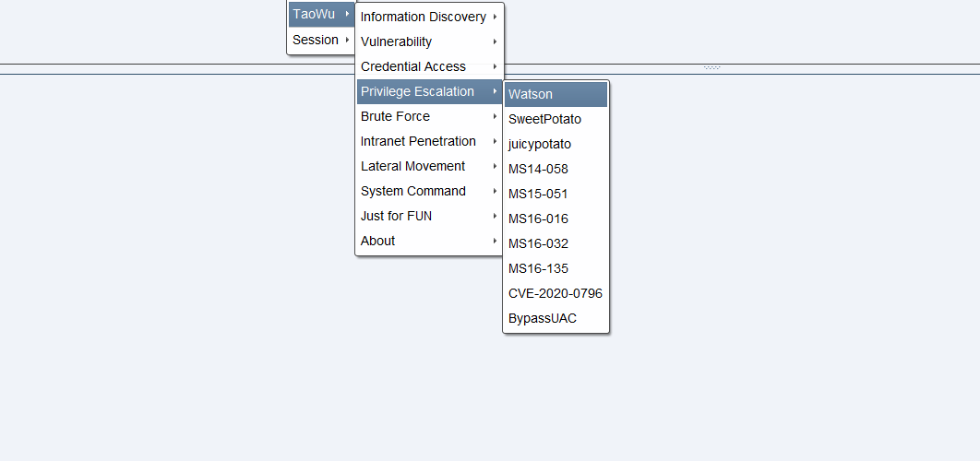Pick MS16-032 in the submenu
The image size is (980, 461).
click(556, 243)
